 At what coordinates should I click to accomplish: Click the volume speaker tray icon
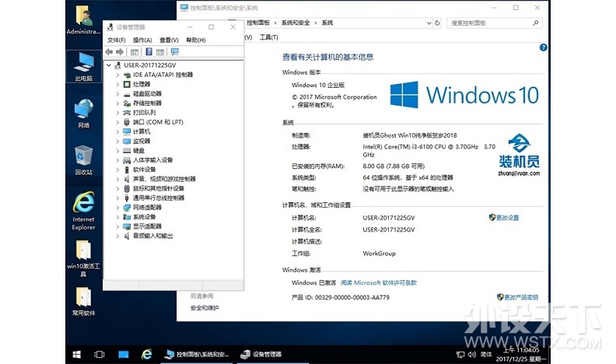(472, 355)
